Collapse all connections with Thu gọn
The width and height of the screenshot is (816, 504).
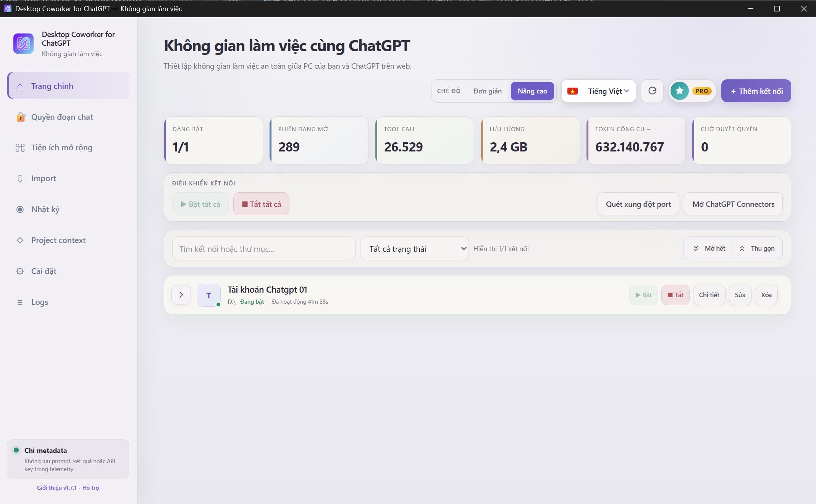[x=757, y=248]
